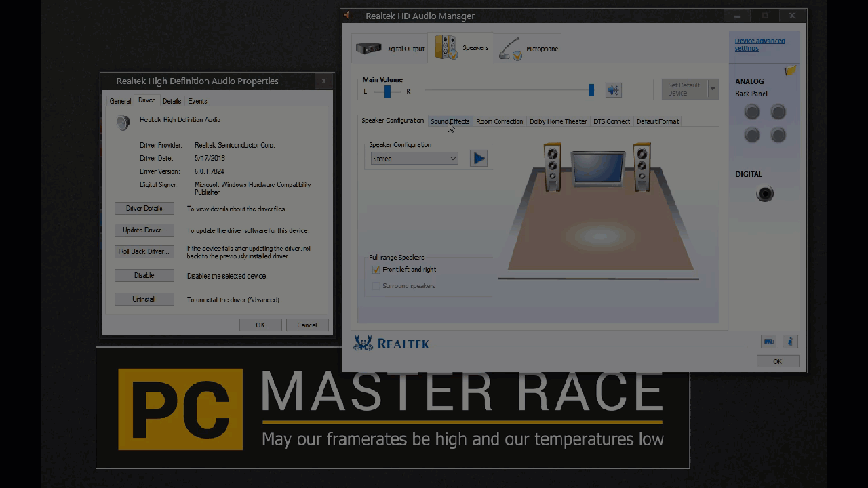Click the Driver Details button
This screenshot has height=488, width=868.
[x=144, y=209]
